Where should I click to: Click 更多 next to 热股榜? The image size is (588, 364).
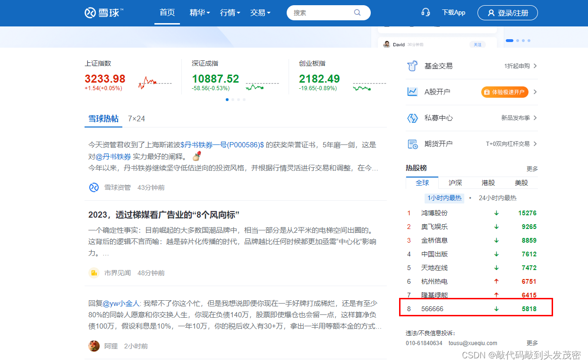click(x=532, y=169)
